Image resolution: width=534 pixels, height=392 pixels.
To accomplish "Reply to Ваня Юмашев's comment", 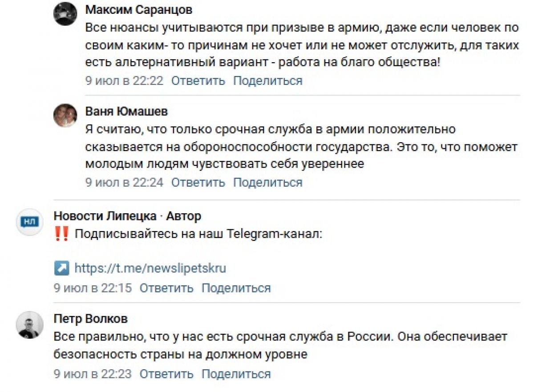I will point(198,182).
